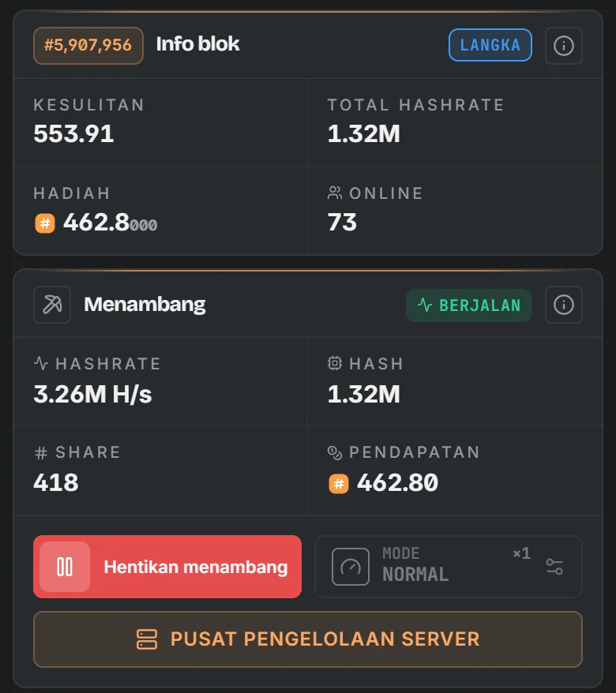Click the speedometer mode icon

pyautogui.click(x=350, y=567)
